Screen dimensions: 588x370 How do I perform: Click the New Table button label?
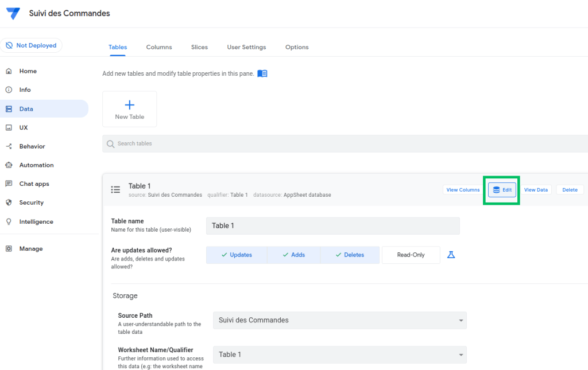[129, 117]
